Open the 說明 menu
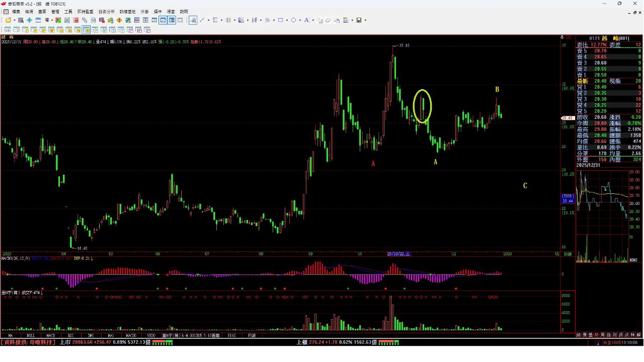Screen dimensions: 644x362 [184, 11]
